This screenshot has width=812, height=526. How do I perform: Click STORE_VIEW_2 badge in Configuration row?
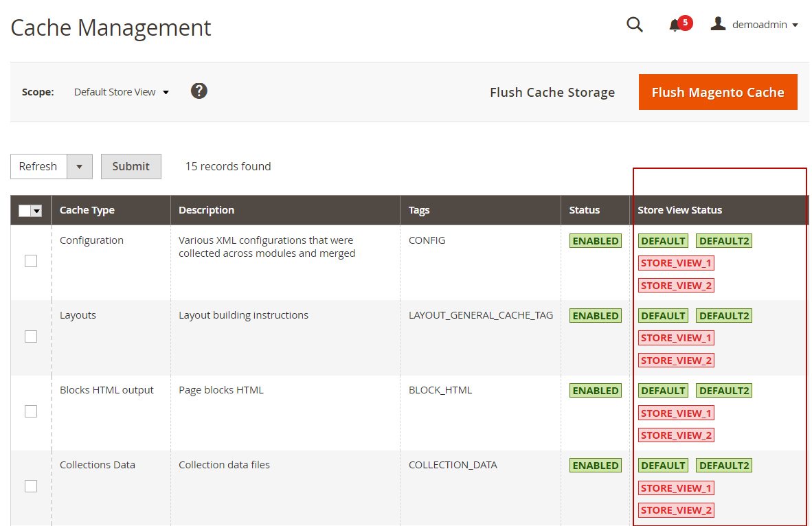pyautogui.click(x=676, y=286)
